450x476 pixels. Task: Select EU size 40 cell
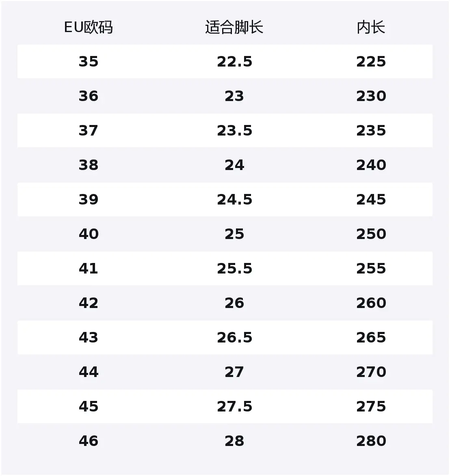pyautogui.click(x=89, y=234)
